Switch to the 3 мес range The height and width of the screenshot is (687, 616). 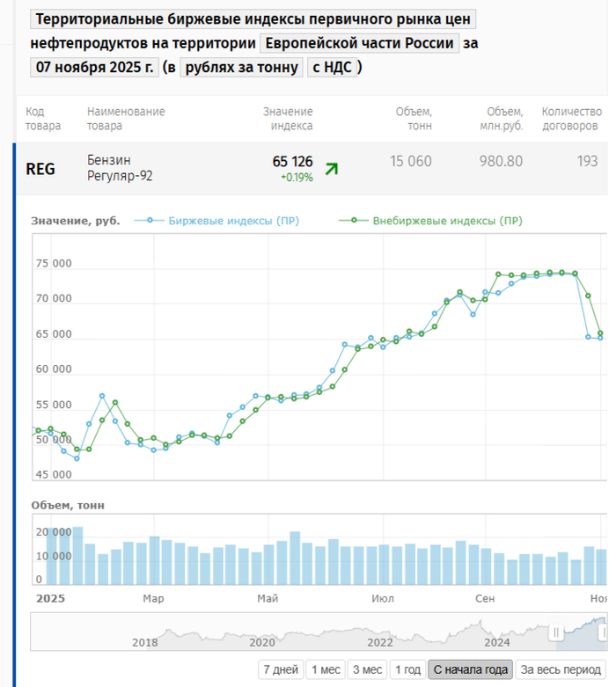(367, 669)
